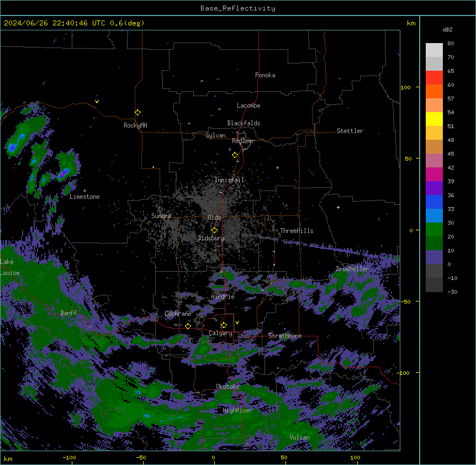
Task: Click the Calgary city label
Action: pyautogui.click(x=220, y=333)
